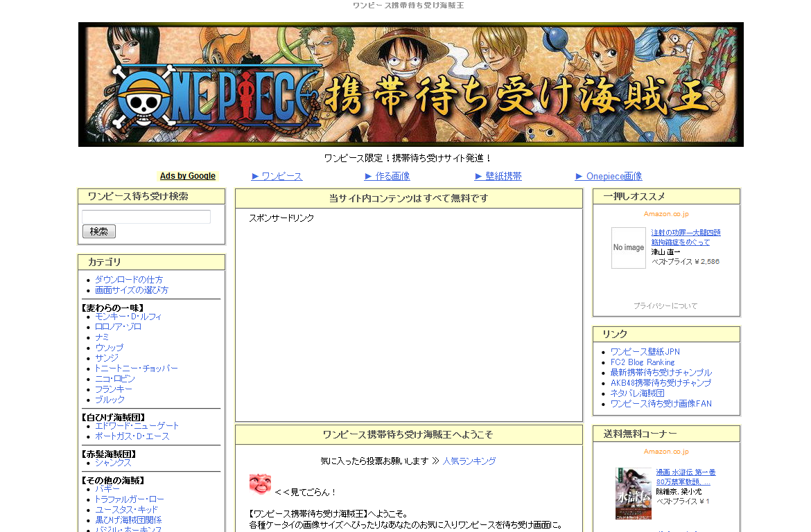Viewport: 811px width, 532px height.
Task: Open シャンクス link under 赤髪海賊団
Action: pos(113,463)
